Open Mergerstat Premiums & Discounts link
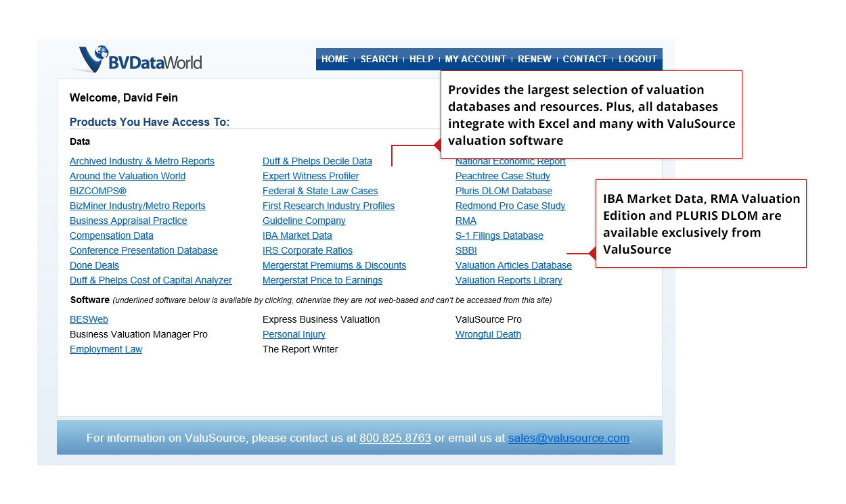The width and height of the screenshot is (846, 504). [x=334, y=265]
